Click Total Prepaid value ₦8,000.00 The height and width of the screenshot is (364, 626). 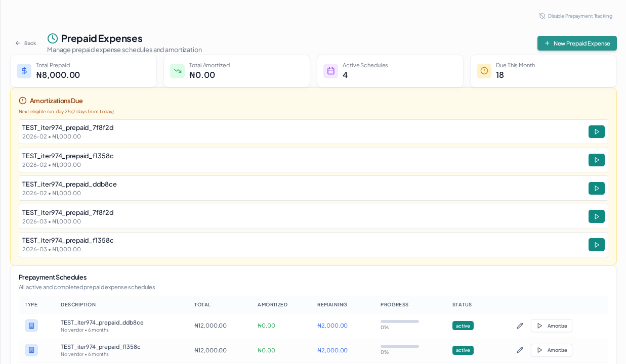click(58, 75)
